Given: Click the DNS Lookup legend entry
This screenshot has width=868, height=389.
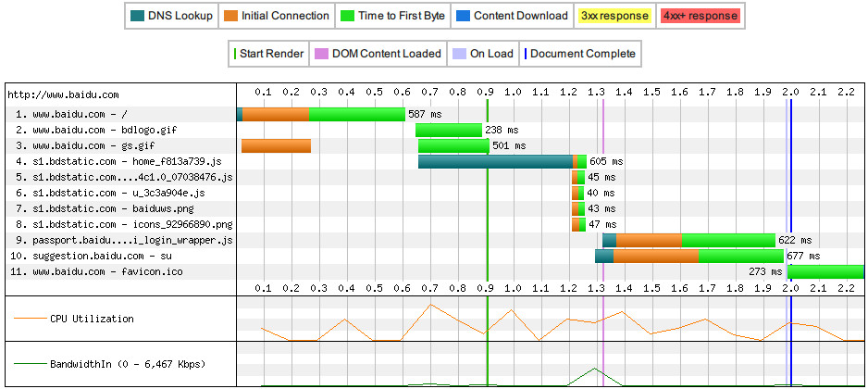Looking at the screenshot, I should click(171, 16).
